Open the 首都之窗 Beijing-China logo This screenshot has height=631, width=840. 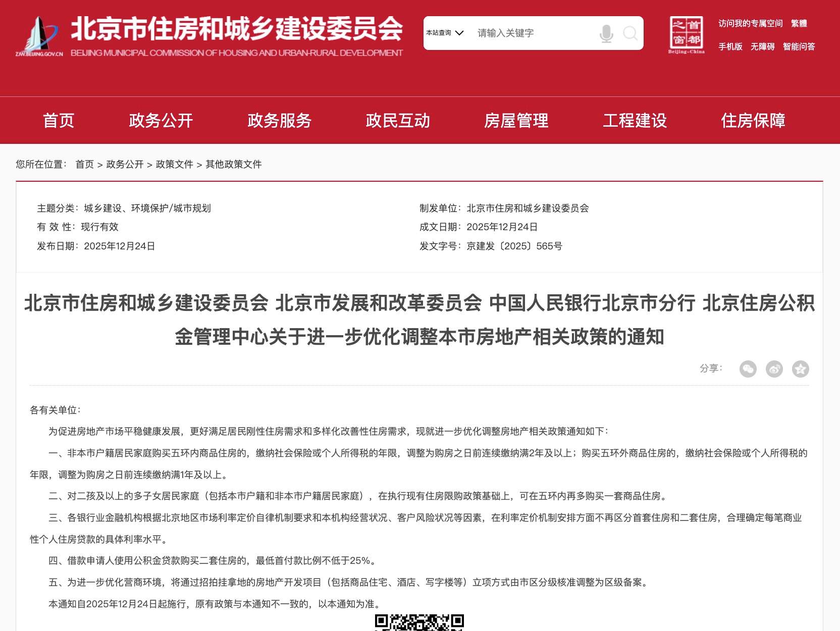coord(686,34)
